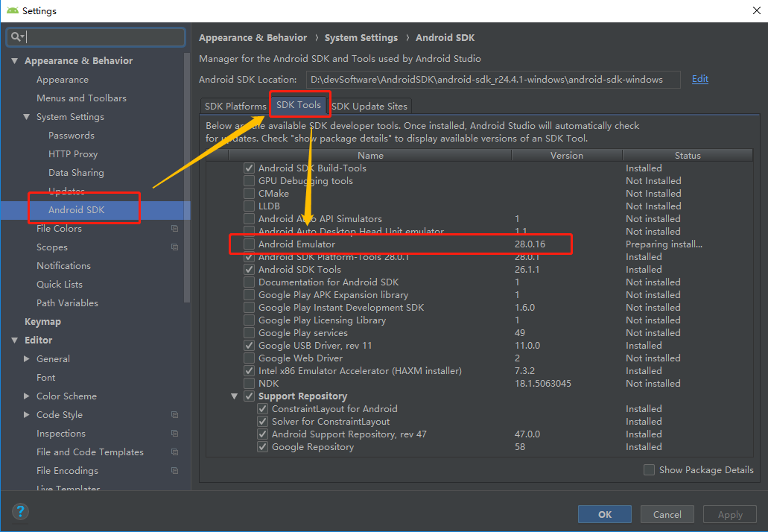Check the LLDB checkbox
This screenshot has height=532, width=768.
pos(250,206)
